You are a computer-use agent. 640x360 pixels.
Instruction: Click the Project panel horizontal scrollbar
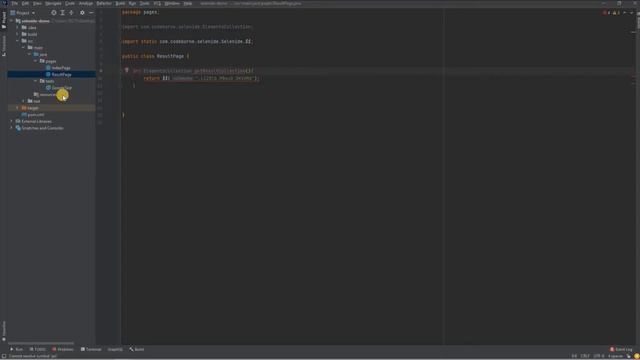41,343
